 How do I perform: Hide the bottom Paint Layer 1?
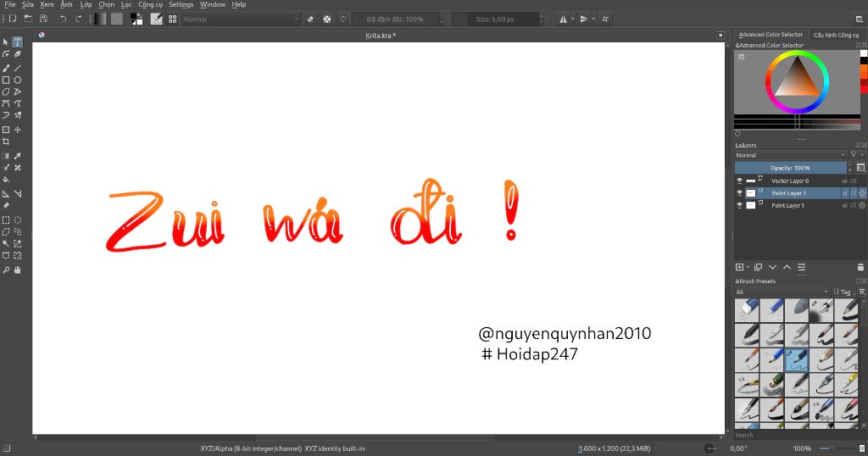pos(739,205)
